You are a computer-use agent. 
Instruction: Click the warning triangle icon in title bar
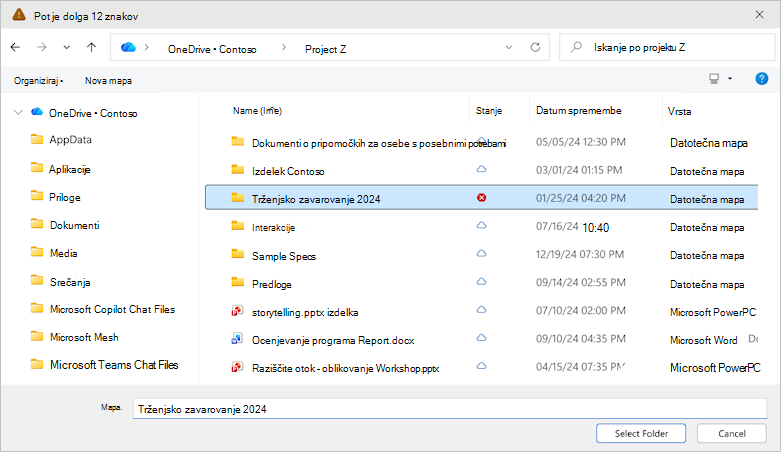click(x=19, y=15)
